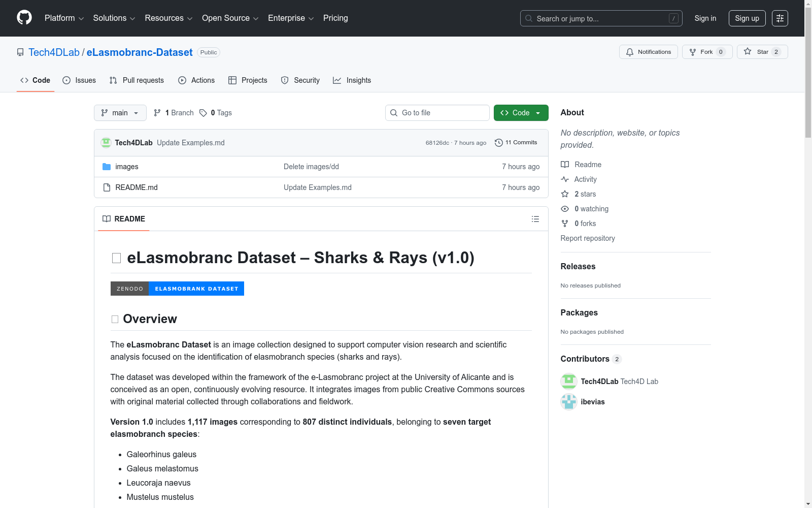
Task: Click the Sign in link
Action: point(705,18)
